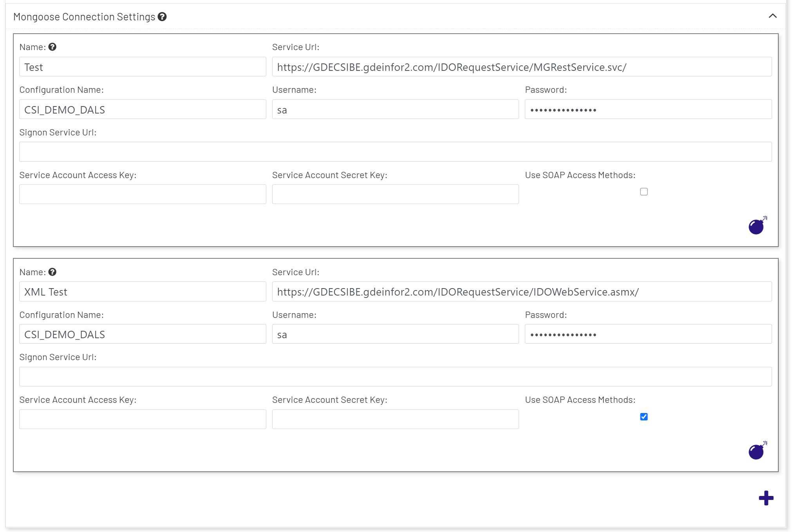The height and width of the screenshot is (532, 792).
Task: Focus first connection Configuration Name field
Action: point(143,110)
